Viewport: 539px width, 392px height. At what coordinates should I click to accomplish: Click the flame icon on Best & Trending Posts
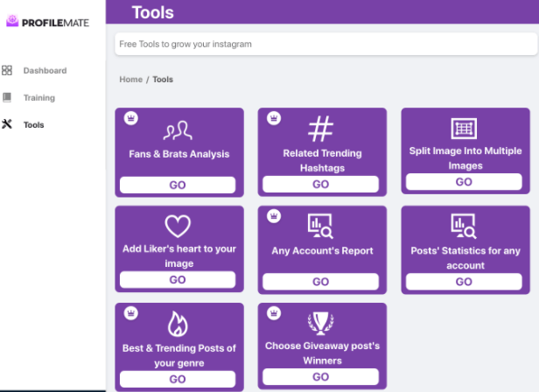pos(178,324)
